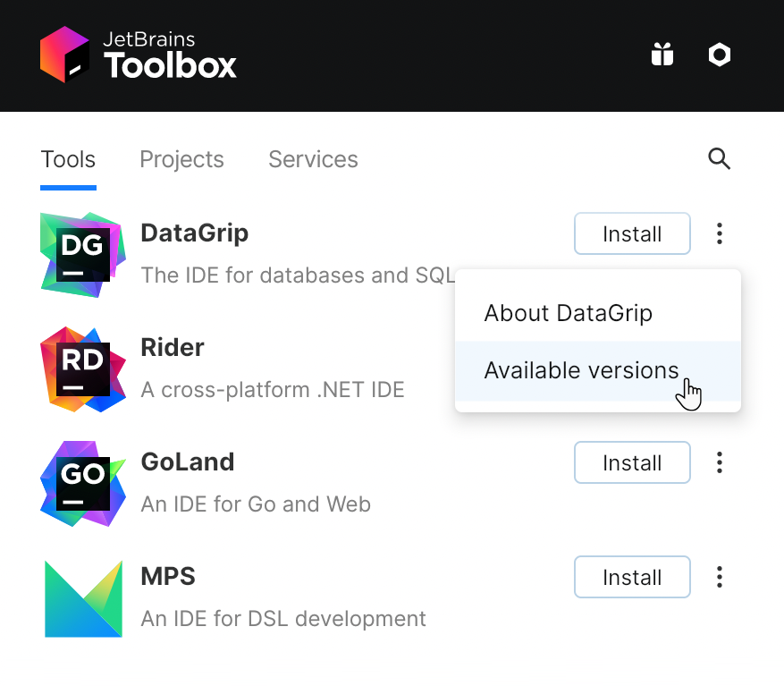Install MPS
Viewport: 784px width, 686px height.
point(632,577)
